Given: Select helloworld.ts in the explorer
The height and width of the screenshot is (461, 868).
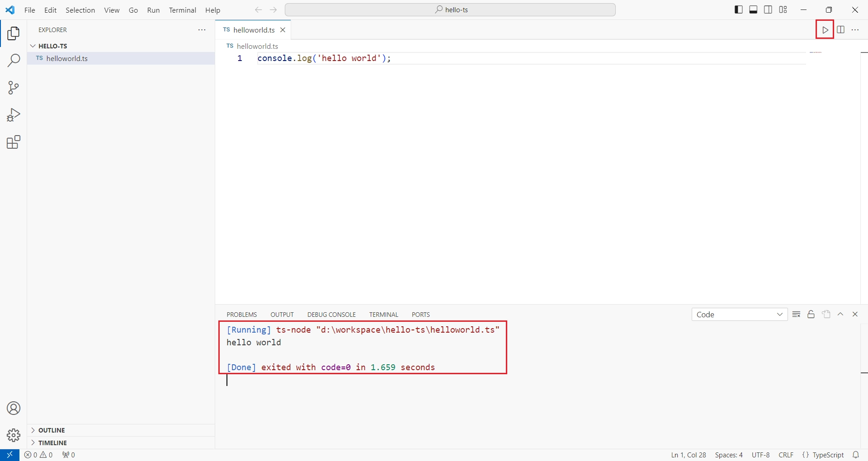Looking at the screenshot, I should 67,58.
